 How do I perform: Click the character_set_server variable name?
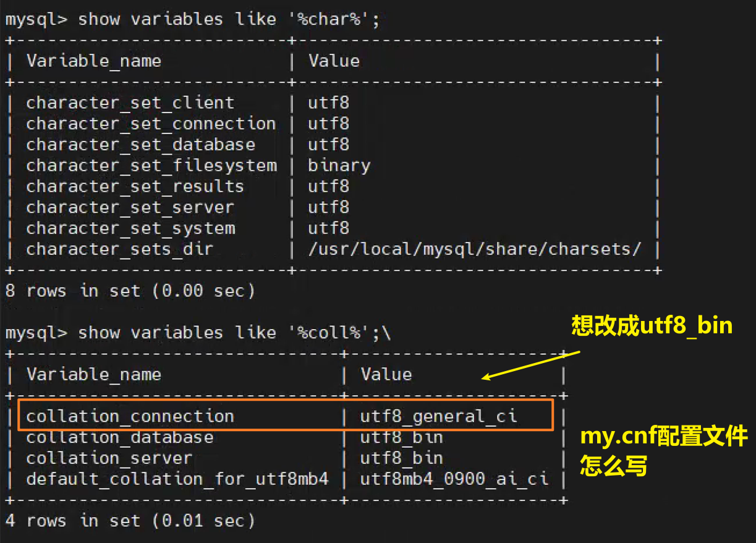[130, 207]
